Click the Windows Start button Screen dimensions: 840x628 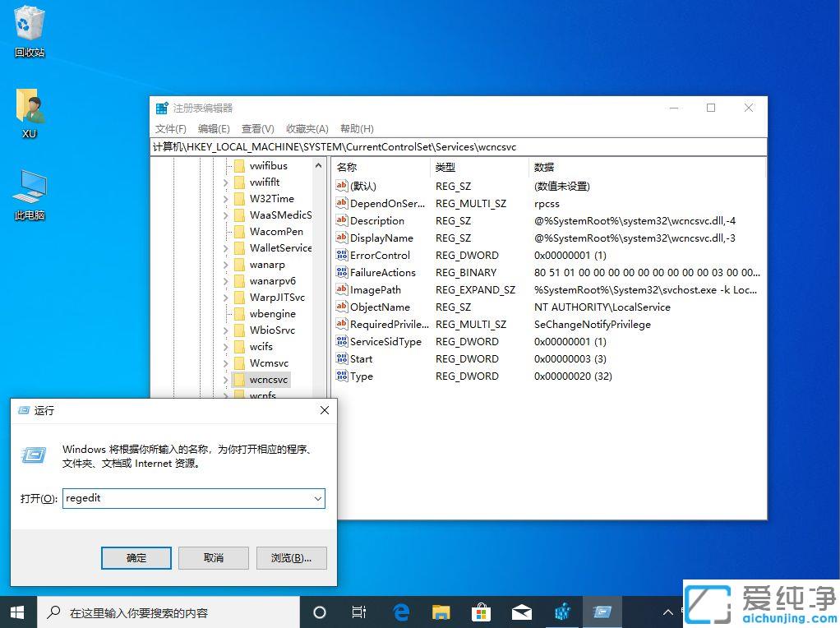[x=16, y=612]
